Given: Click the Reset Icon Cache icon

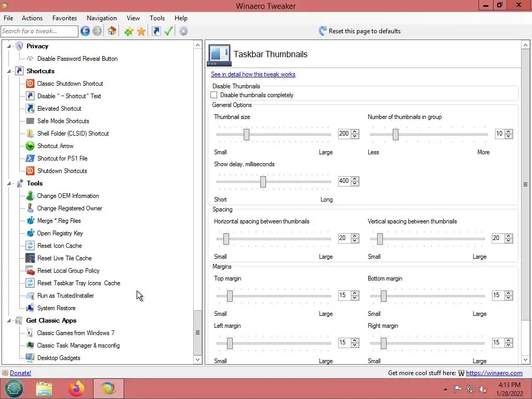Looking at the screenshot, I should 30,246.
